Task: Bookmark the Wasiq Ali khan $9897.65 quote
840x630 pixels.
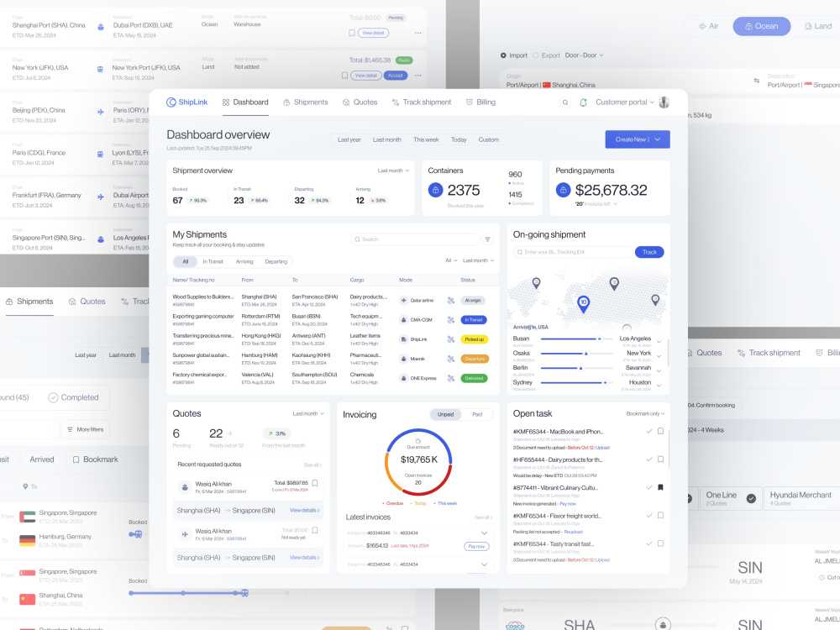Action: tap(315, 483)
